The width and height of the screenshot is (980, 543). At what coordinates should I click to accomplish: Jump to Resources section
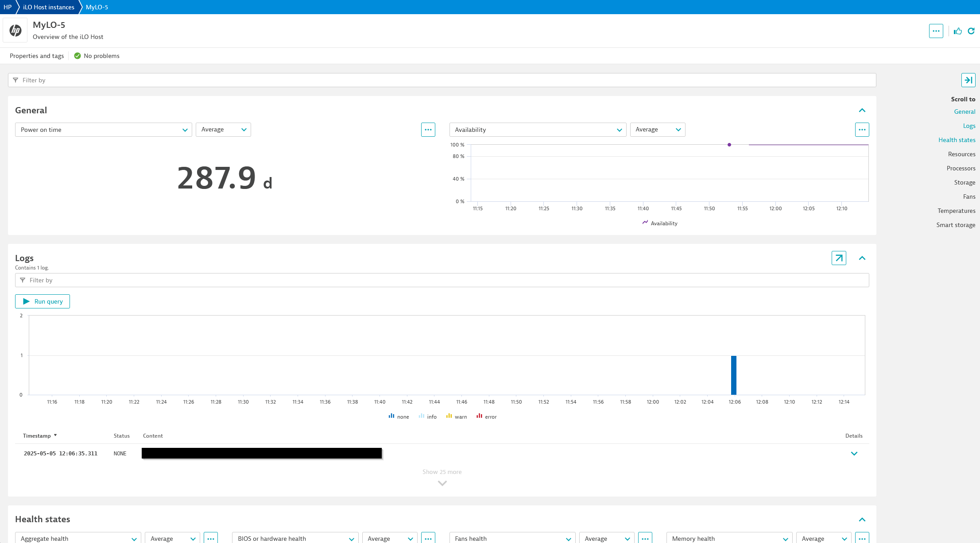coord(961,154)
